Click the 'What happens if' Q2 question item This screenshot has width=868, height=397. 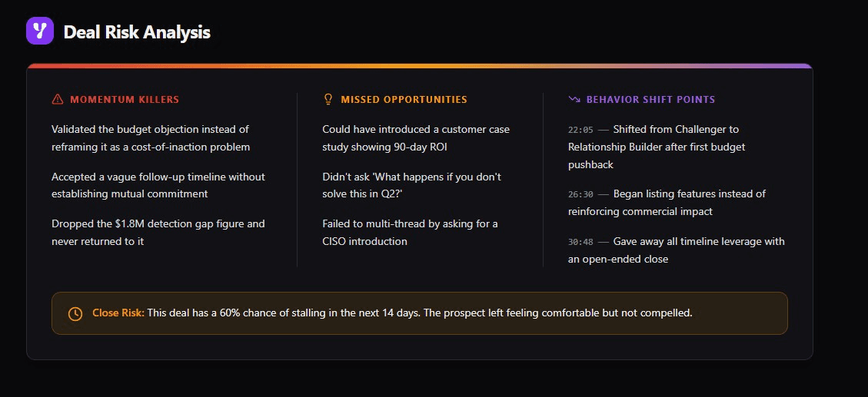click(411, 185)
